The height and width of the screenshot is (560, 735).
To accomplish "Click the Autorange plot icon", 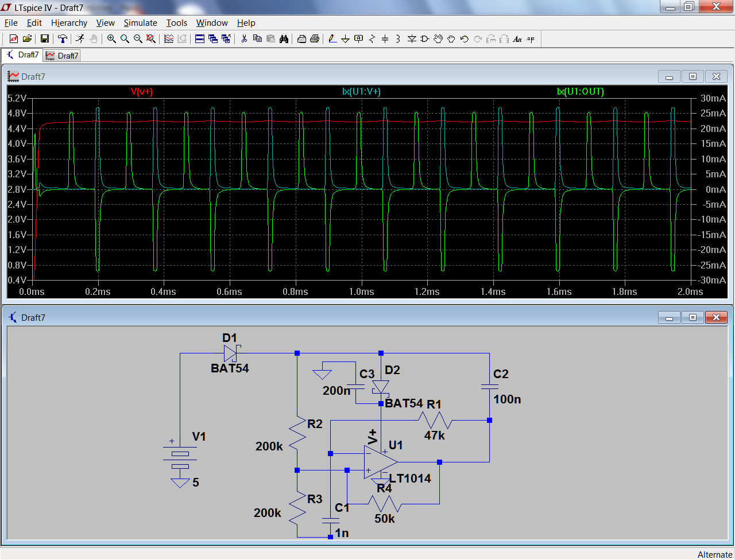I will 169,38.
